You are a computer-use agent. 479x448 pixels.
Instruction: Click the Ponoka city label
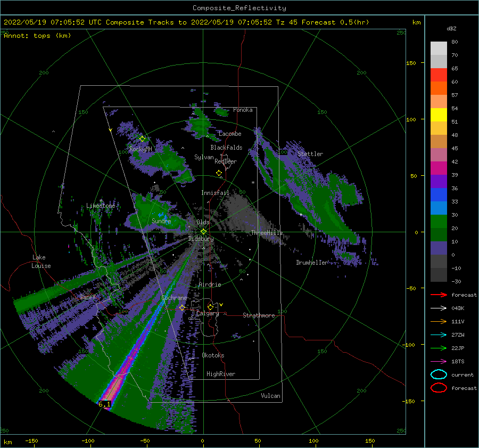coord(243,110)
